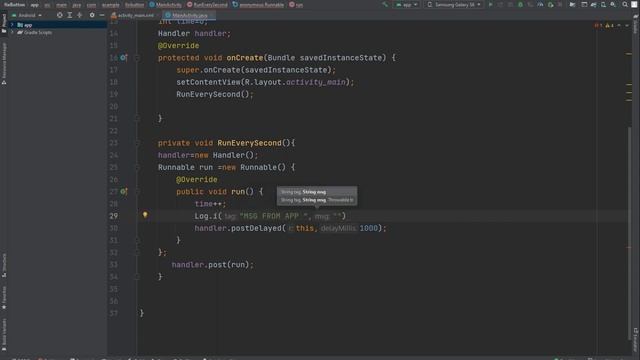
Task: Open the Favorites side tab
Action: point(4,298)
